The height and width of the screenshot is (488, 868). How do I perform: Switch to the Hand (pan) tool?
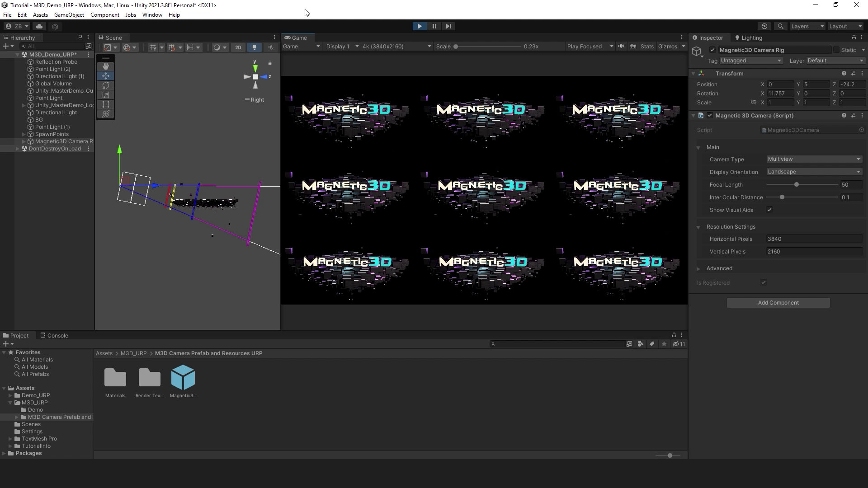(x=106, y=66)
